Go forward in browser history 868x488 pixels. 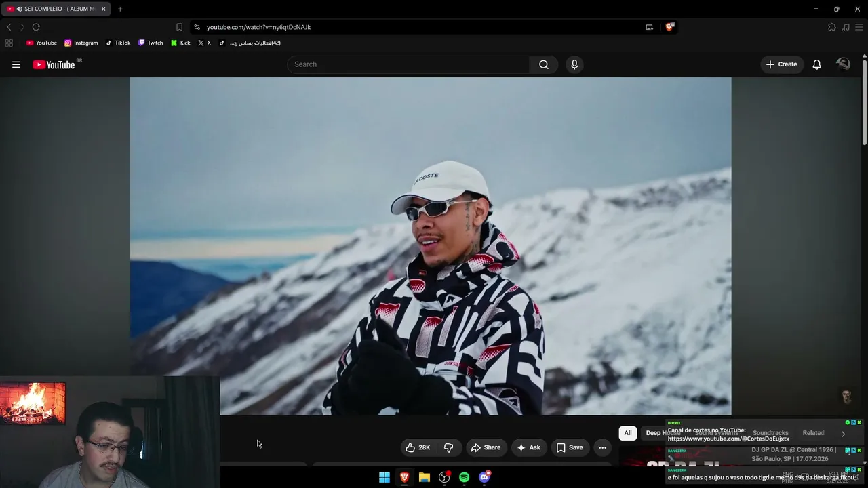pos(22,27)
